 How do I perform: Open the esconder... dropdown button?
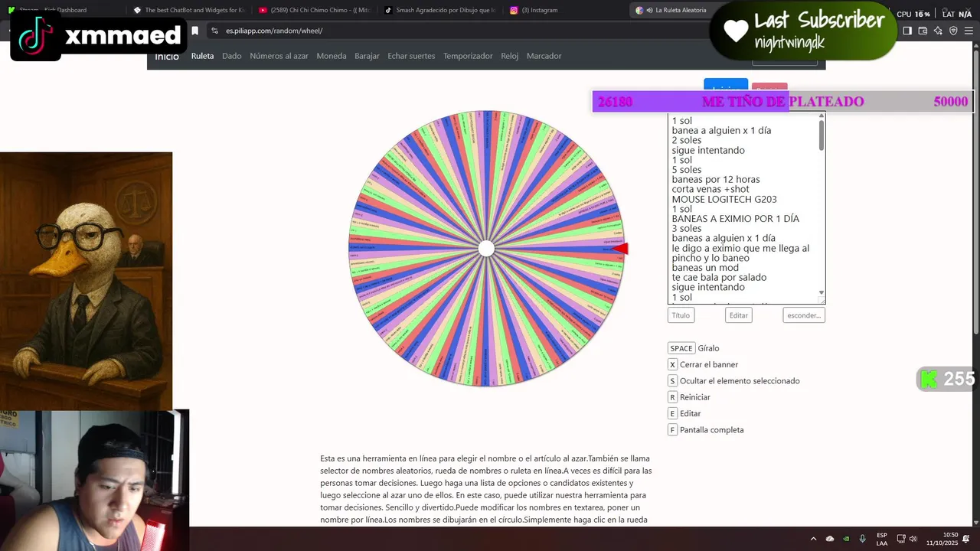(x=804, y=315)
